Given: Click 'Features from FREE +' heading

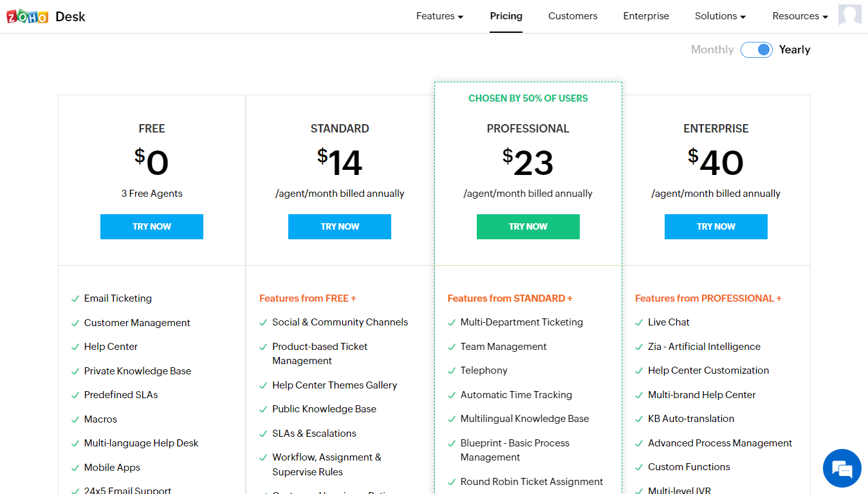Looking at the screenshot, I should click(308, 298).
